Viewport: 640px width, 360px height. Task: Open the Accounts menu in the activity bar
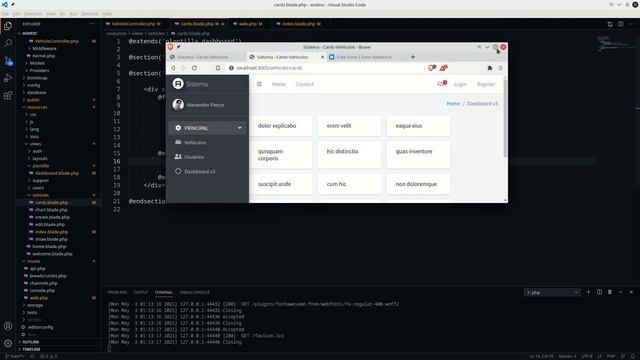8,326
